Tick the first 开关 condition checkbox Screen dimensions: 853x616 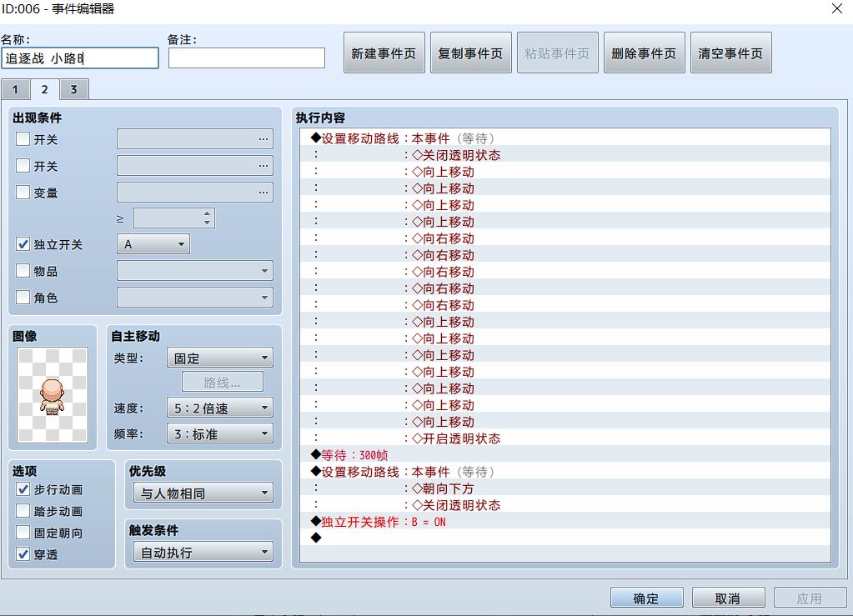(23, 138)
